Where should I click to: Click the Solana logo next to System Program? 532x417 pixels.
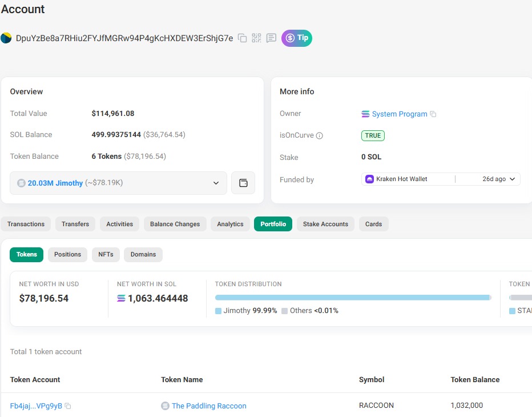[x=365, y=114]
